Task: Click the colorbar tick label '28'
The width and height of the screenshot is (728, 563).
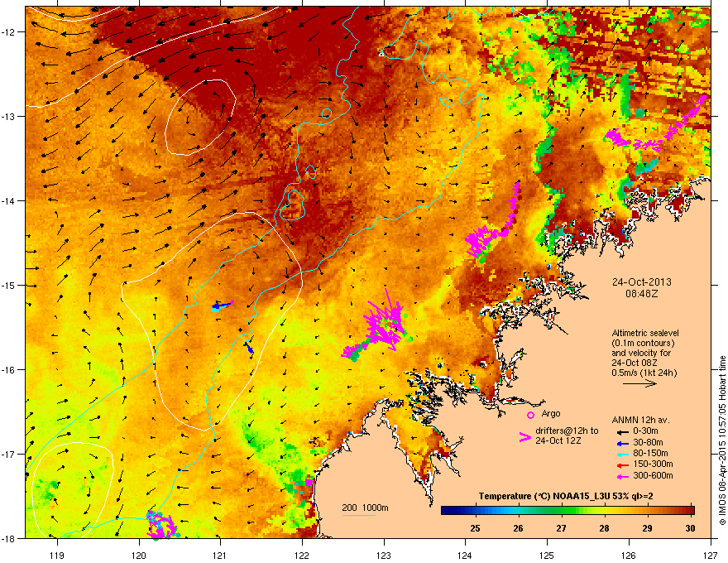Action: tap(604, 528)
